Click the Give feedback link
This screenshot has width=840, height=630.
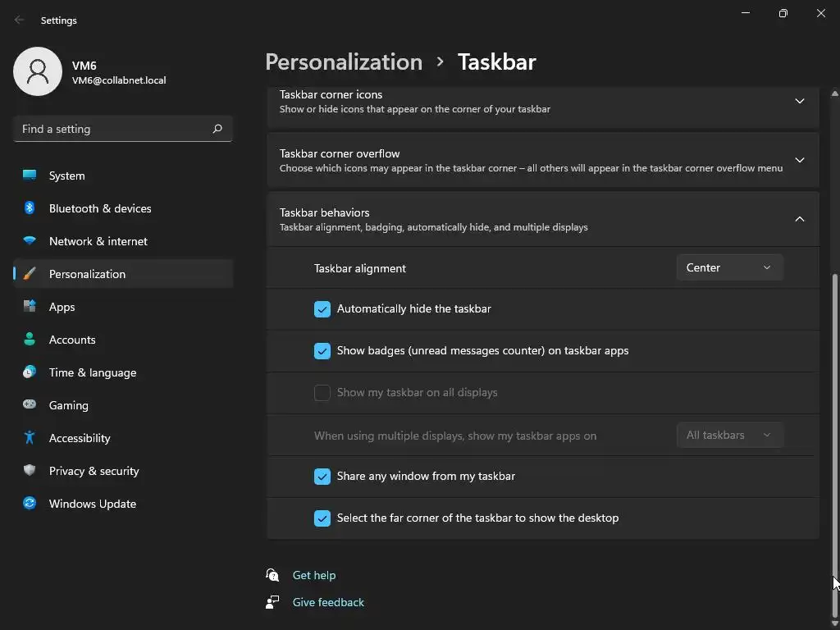pos(328,602)
